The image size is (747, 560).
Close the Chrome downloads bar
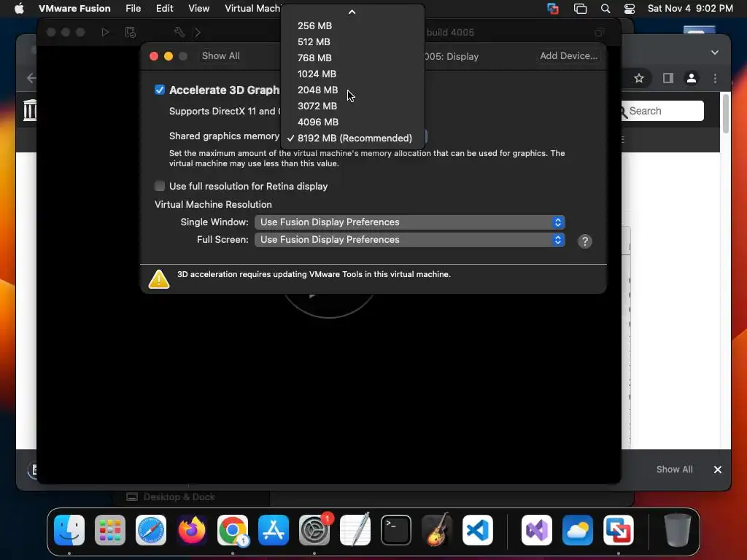tap(718, 470)
